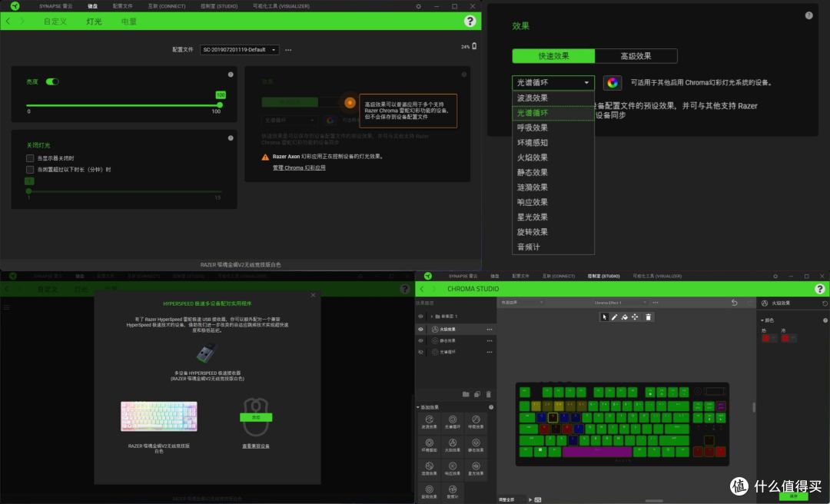Viewport: 830px width, 504px height.
Task: Click the new folder icon below the layer list
Action: pyautogui.click(x=466, y=394)
